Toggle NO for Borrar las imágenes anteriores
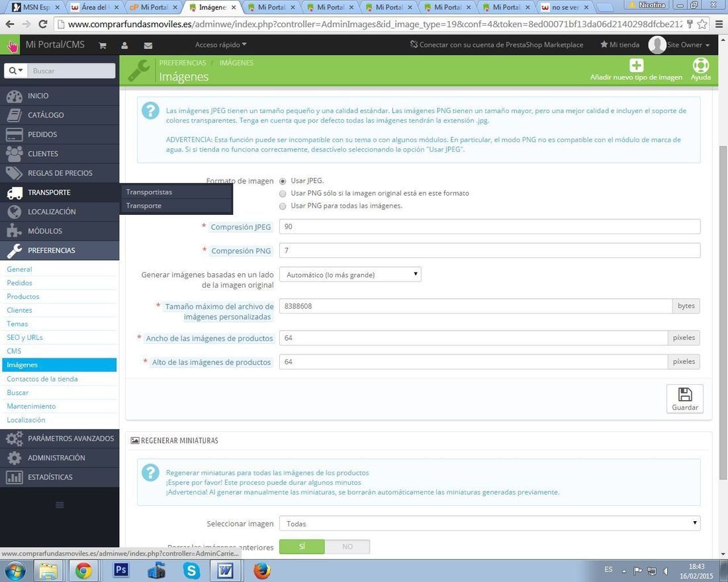This screenshot has width=728, height=582. pos(347,546)
